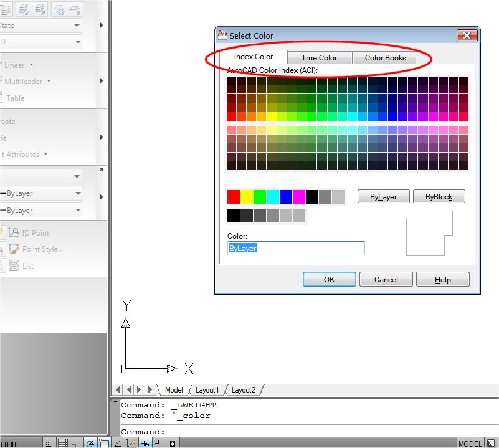Select the ByBlock color option
The width and height of the screenshot is (499, 448).
click(439, 196)
